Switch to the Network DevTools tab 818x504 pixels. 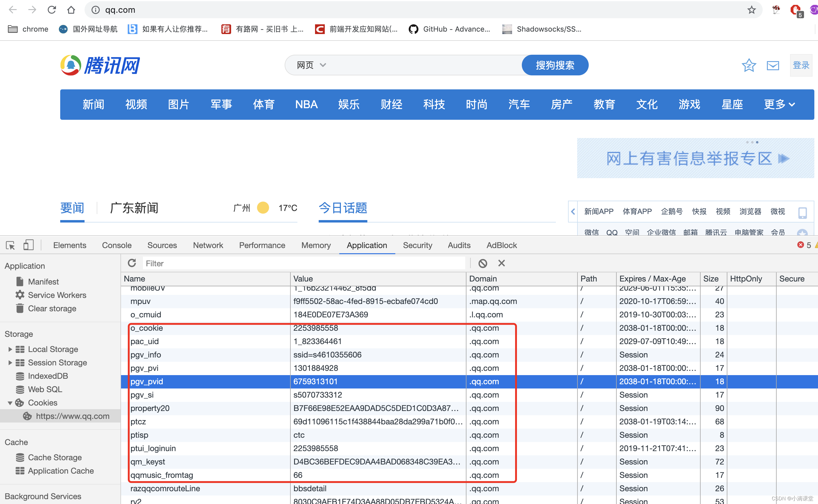tap(208, 245)
